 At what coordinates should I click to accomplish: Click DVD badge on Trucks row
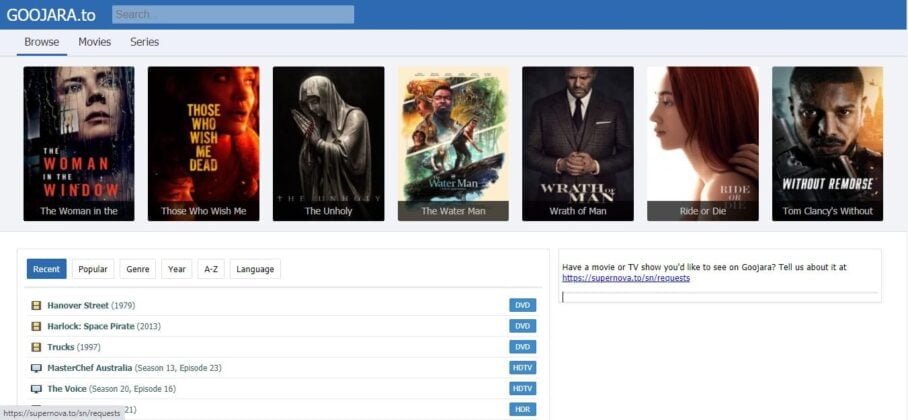tap(523, 347)
